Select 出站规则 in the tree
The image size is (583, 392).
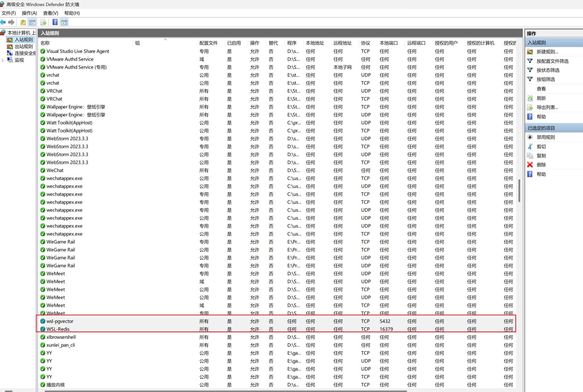click(x=24, y=46)
